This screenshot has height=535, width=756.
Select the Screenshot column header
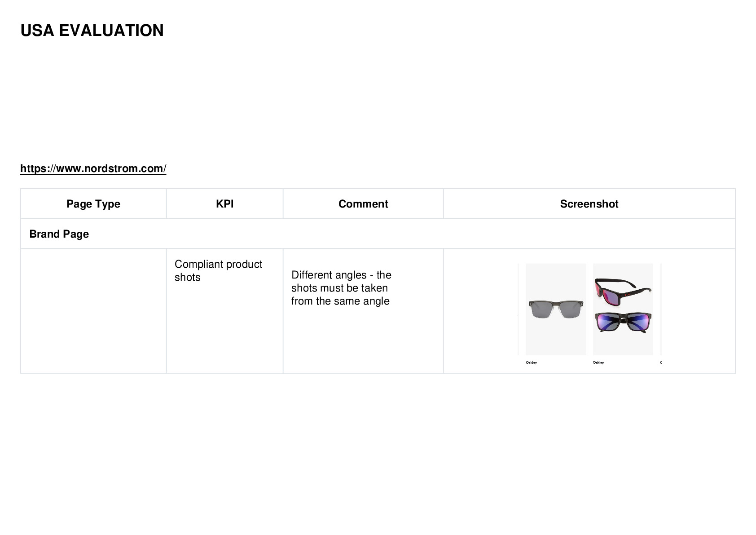(x=589, y=204)
